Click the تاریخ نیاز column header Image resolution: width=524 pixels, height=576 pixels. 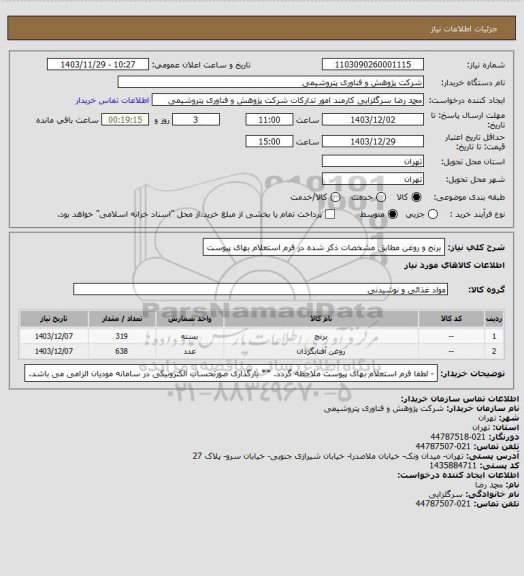click(x=54, y=318)
